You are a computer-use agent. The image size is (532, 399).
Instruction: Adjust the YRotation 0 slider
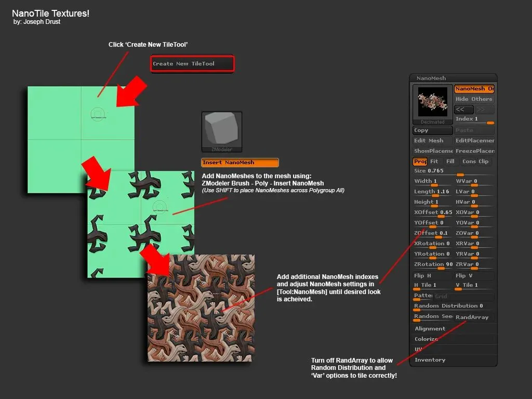tap(433, 255)
